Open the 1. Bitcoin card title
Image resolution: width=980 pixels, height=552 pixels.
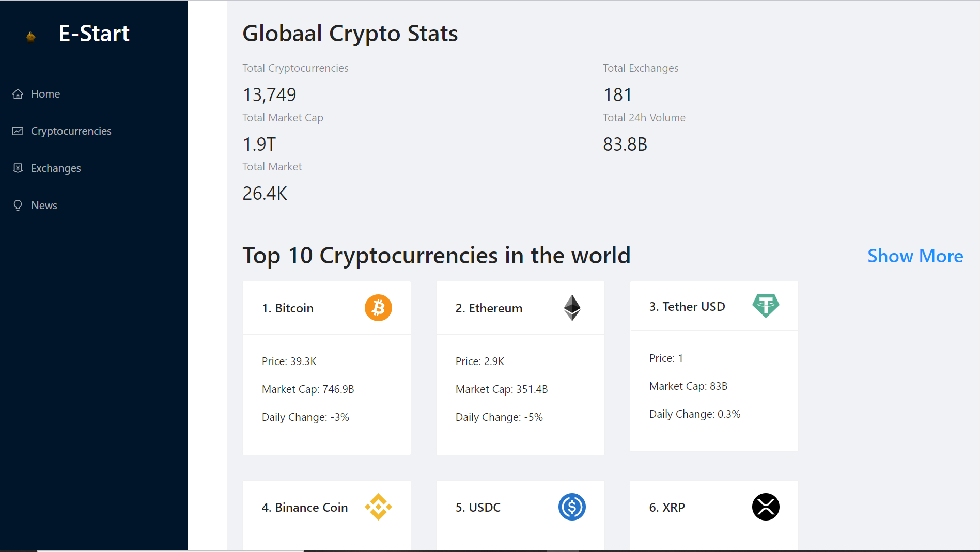coord(288,308)
